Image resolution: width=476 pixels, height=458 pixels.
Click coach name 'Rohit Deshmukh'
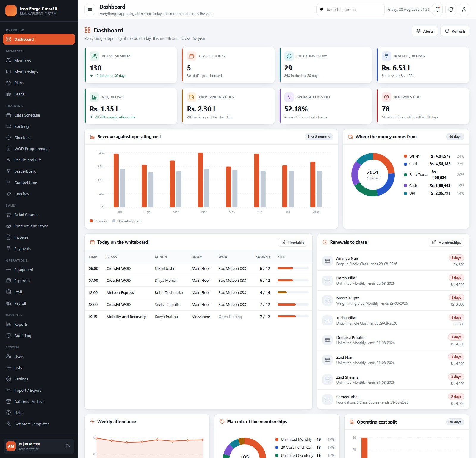pyautogui.click(x=169, y=292)
